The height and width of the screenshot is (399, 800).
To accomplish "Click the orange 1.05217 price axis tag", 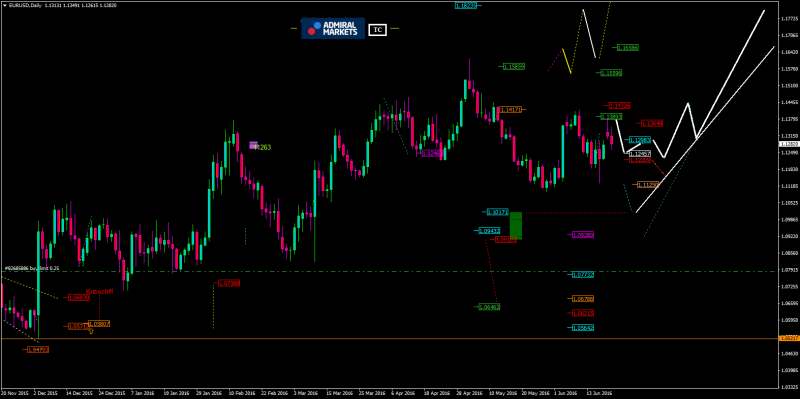I will coord(789,338).
